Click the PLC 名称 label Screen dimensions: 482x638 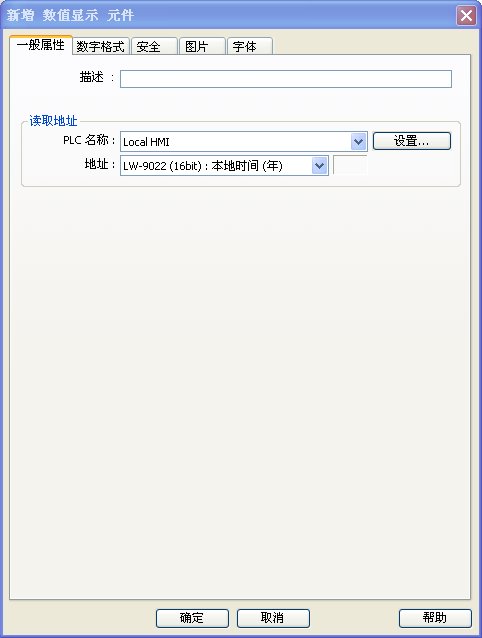89,140
